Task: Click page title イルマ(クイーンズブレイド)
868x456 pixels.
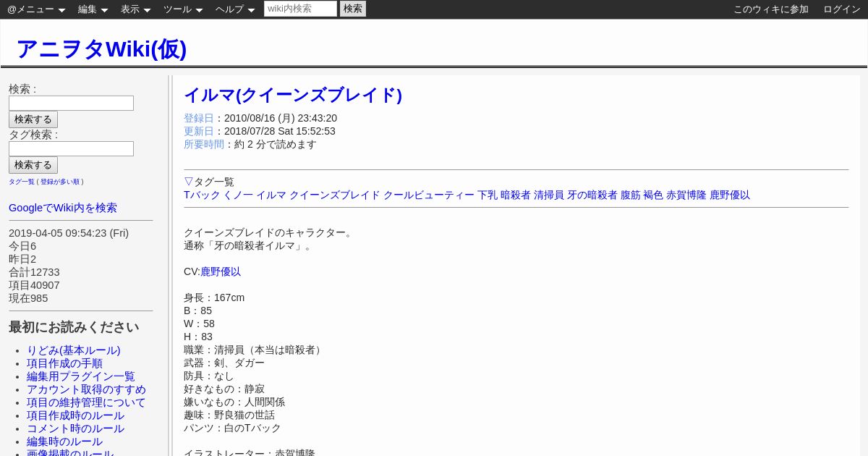Action: point(293,95)
